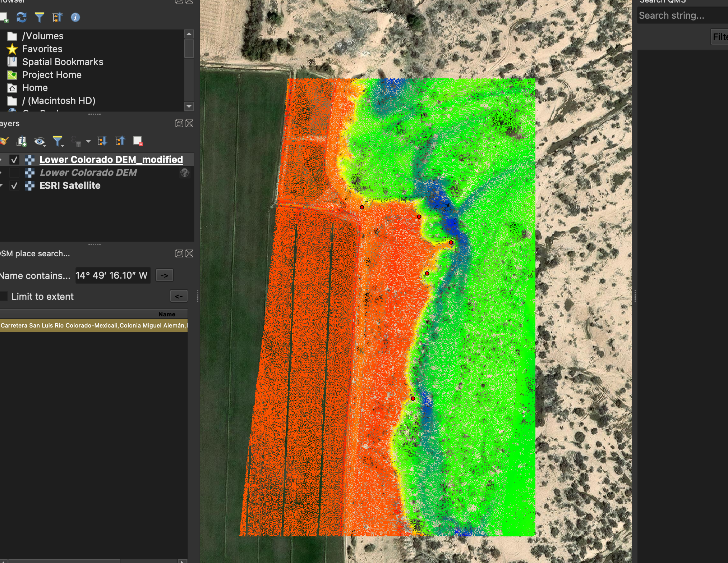Open Spatial Bookmarks in Browser
Image resolution: width=728 pixels, height=563 pixels.
pos(63,62)
